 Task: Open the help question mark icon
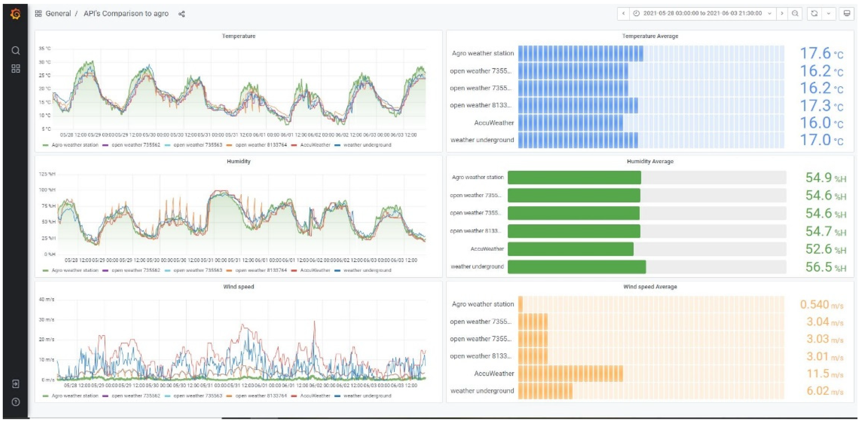(x=16, y=402)
